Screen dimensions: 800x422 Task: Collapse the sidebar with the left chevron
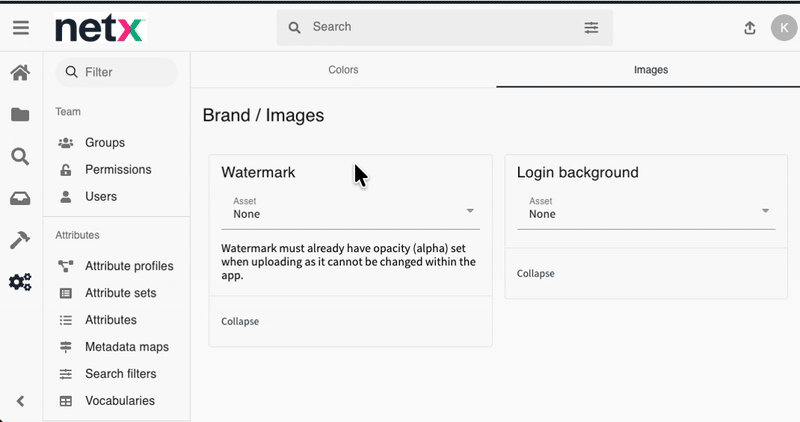pyautogui.click(x=20, y=402)
